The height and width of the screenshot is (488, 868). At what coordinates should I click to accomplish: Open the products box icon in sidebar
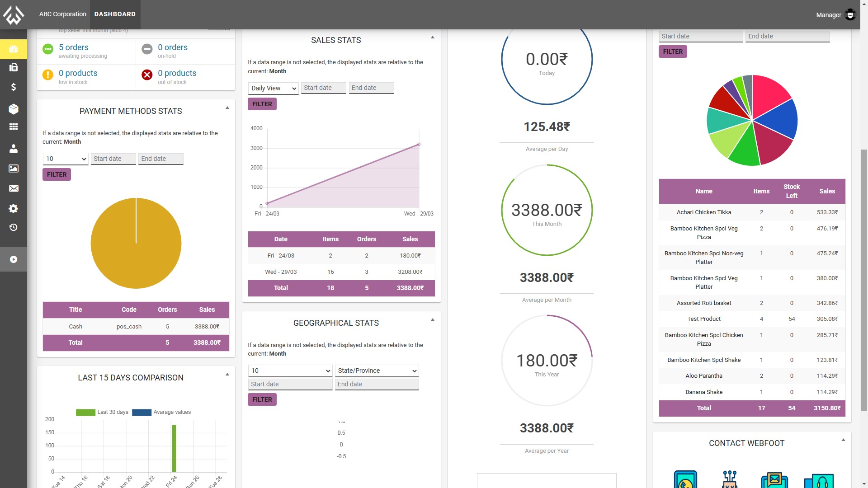[x=14, y=108]
